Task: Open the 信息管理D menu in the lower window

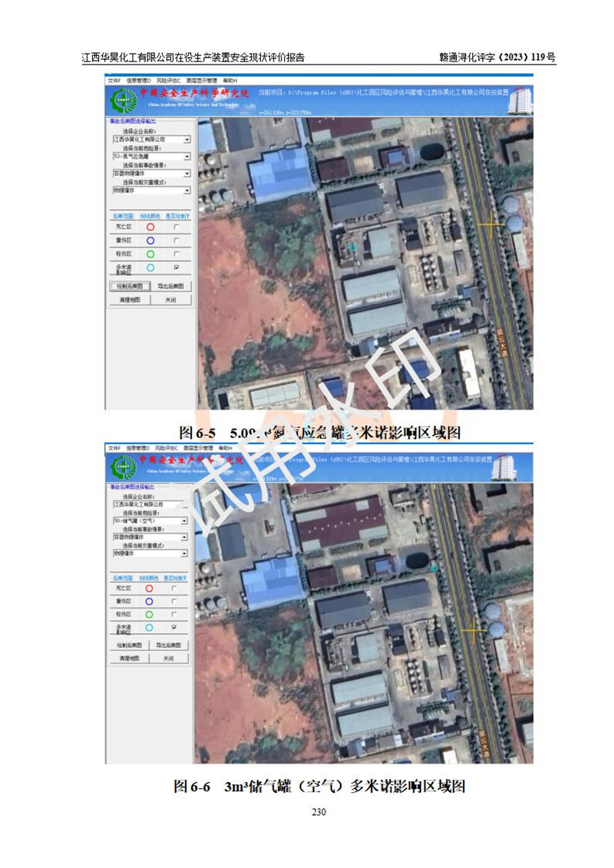Action: click(138, 447)
